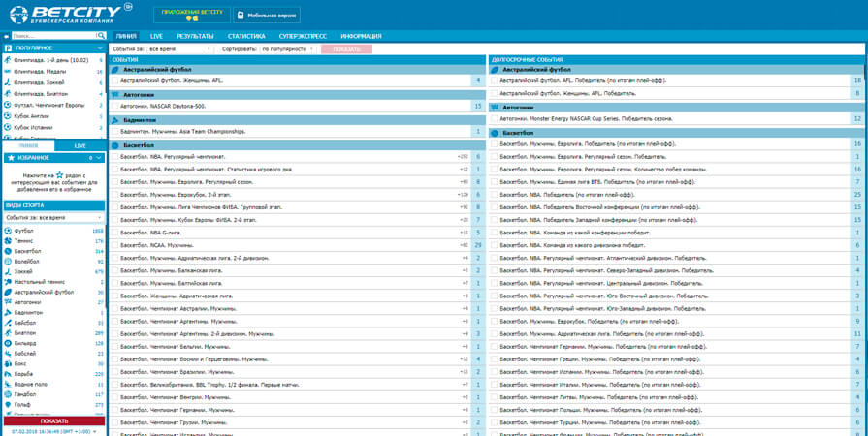Collapse Автогонки header in Долгосрочные события
Image resolution: width=868 pixels, height=436 pixels.
[677, 108]
